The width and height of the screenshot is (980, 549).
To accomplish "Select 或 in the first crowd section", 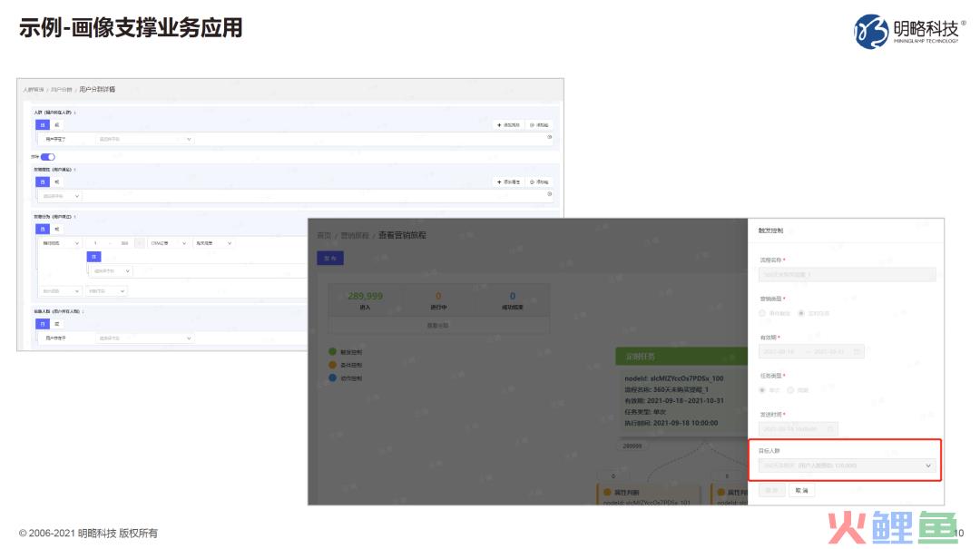I will [x=56, y=125].
